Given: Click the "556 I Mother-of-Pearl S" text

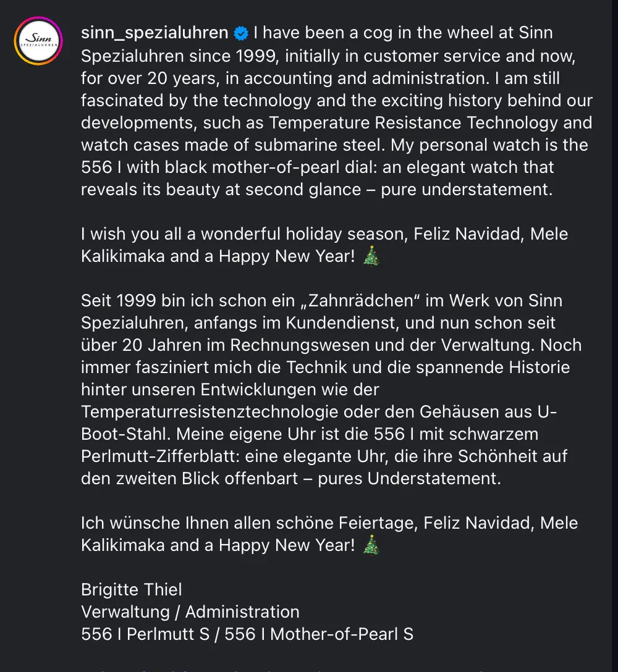Looking at the screenshot, I should (x=319, y=634).
